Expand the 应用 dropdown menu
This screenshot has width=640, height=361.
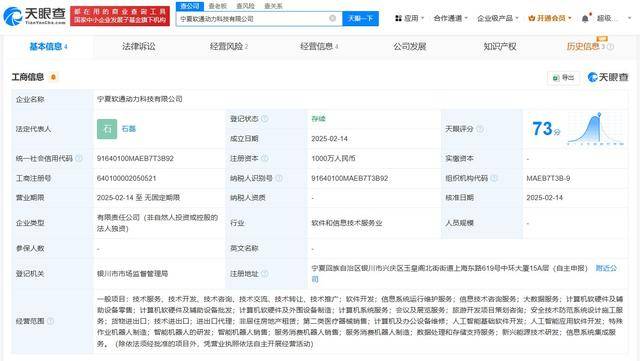[x=410, y=18]
